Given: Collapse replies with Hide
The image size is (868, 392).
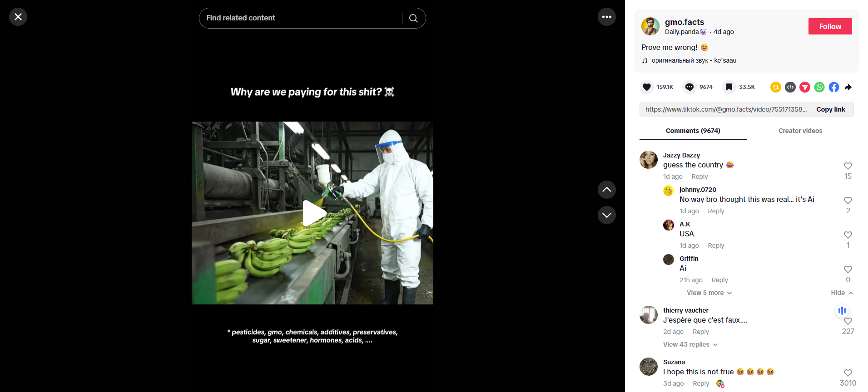Looking at the screenshot, I should (x=842, y=293).
